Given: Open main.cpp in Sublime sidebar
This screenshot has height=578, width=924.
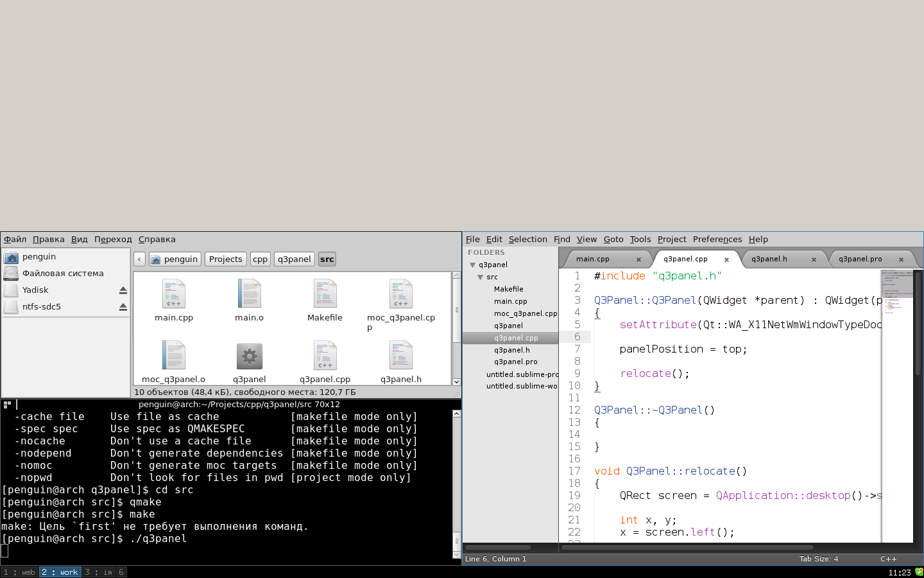Looking at the screenshot, I should point(511,302).
